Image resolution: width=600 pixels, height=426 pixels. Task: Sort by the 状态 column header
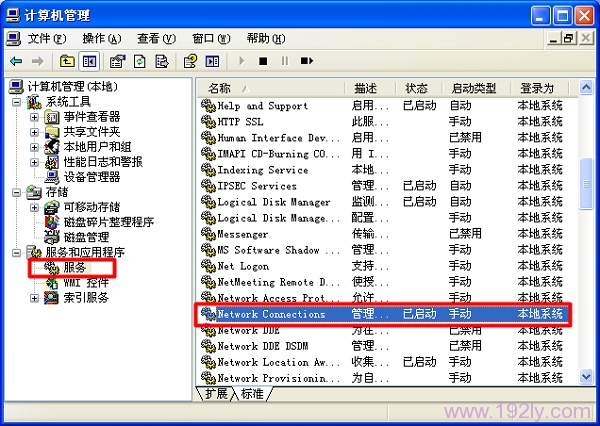coord(418,89)
